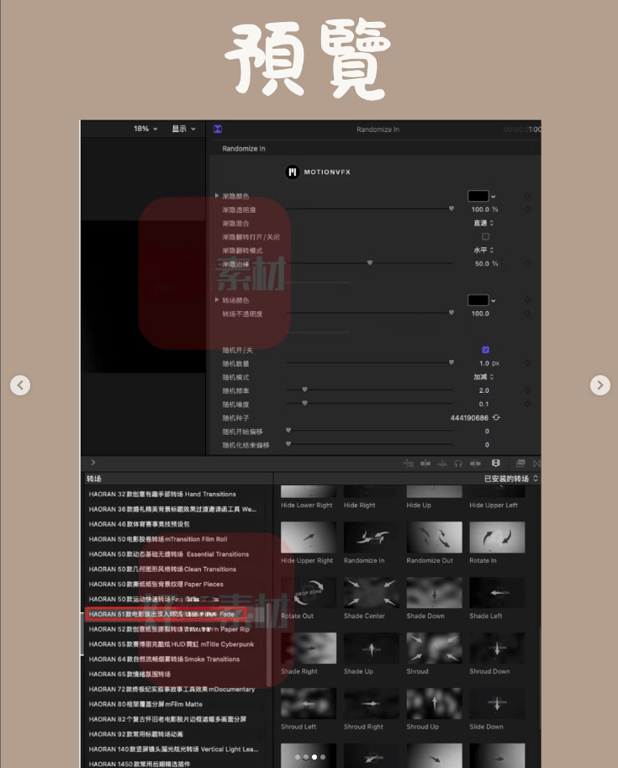Select the Randomize Out transition thumbnail
The image size is (618, 768).
[434, 537]
